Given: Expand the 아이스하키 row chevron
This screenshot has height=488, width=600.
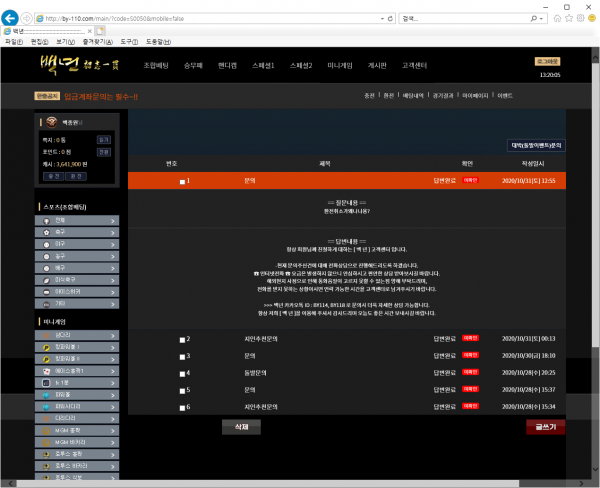Looking at the screenshot, I should pos(112,292).
